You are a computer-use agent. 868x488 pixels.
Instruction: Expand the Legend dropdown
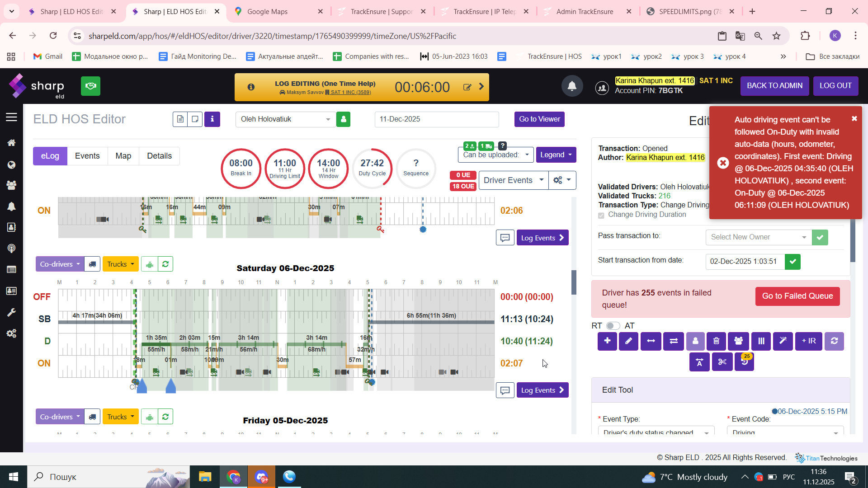click(x=556, y=155)
